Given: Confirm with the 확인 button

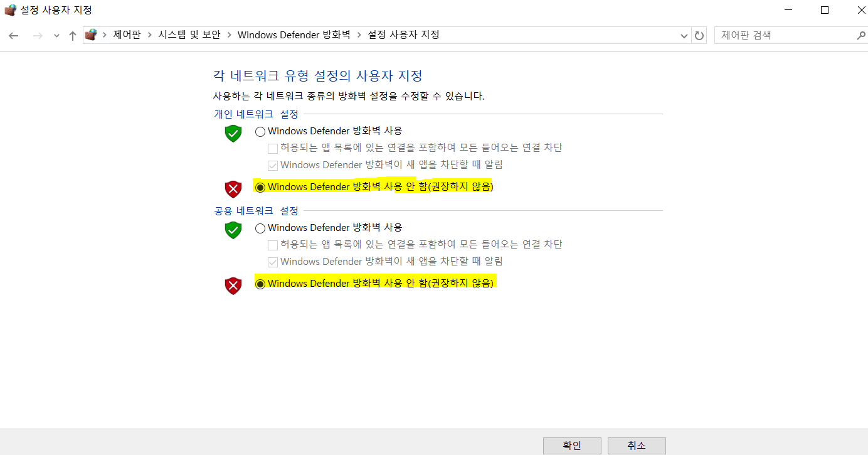Looking at the screenshot, I should pyautogui.click(x=572, y=446).
